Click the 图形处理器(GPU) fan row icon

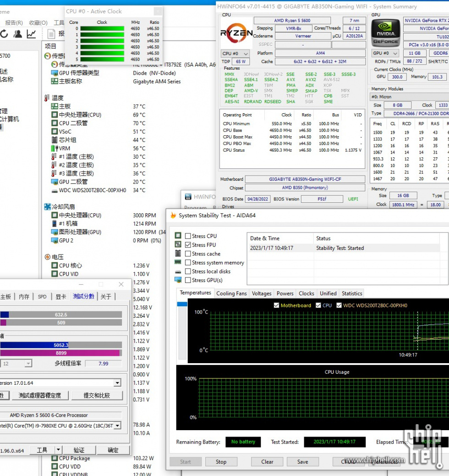click(55, 232)
